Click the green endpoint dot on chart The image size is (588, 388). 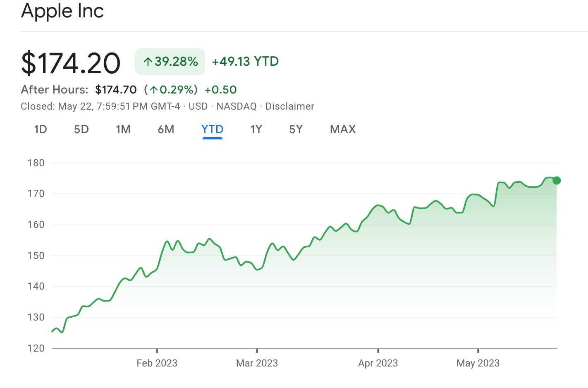point(557,180)
